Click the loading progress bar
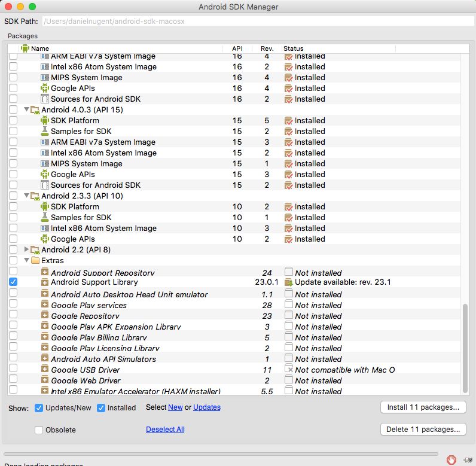Image resolution: width=476 pixels, height=466 pixels. point(221,454)
